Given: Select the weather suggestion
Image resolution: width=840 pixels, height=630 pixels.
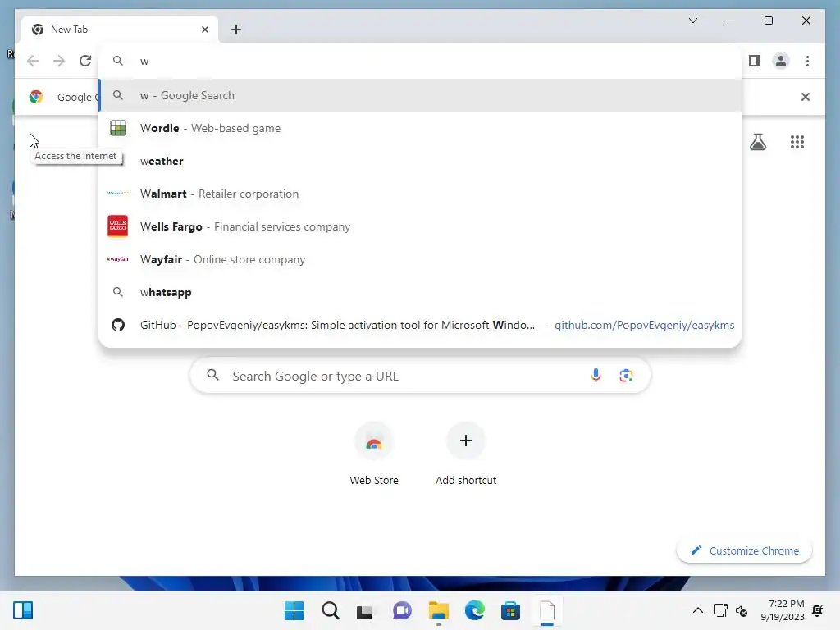Looking at the screenshot, I should 420,161.
